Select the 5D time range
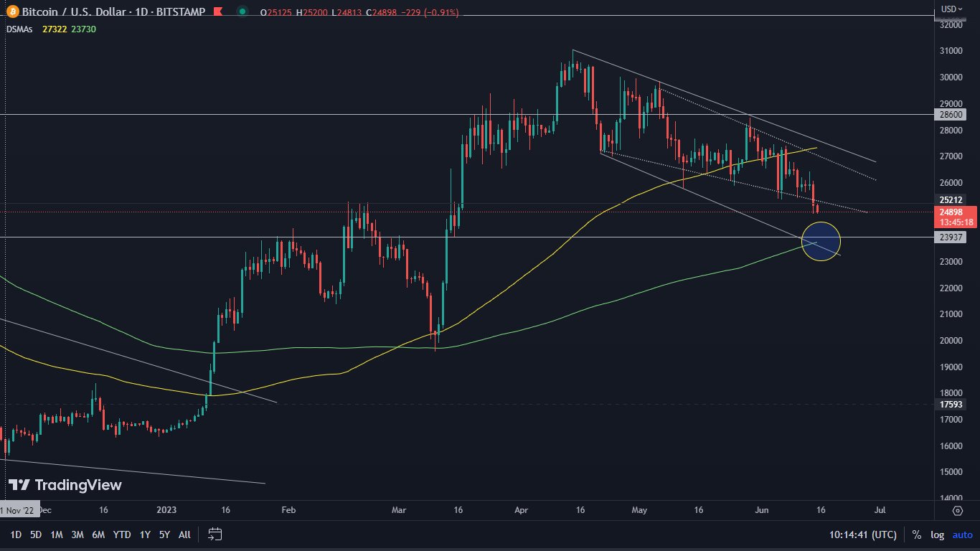980x551 pixels. pos(37,534)
